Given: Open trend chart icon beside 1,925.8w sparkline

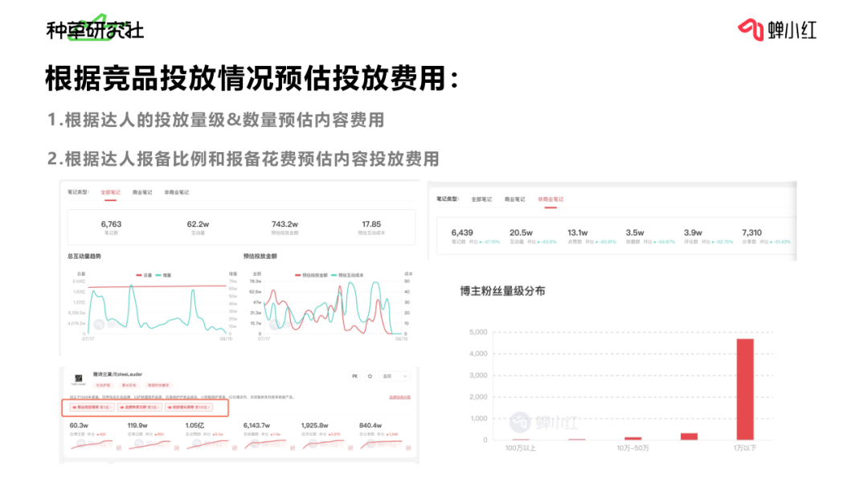Looking at the screenshot, I should [350, 448].
